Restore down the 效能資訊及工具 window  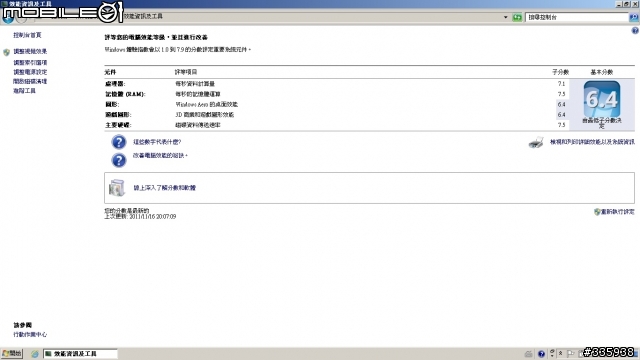pos(627,4)
